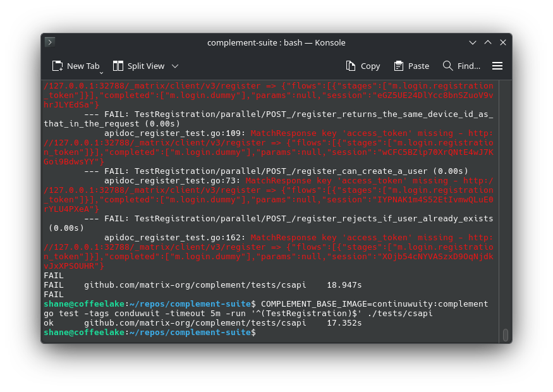The width and height of the screenshot is (553, 392).
Task: Click the New Tab icon in toolbar
Action: (x=58, y=66)
